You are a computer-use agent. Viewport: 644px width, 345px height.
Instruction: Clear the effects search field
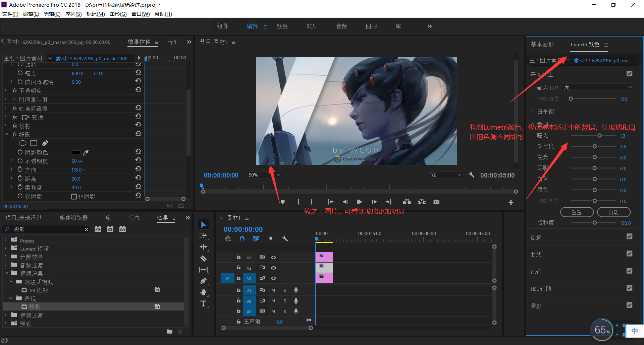(x=87, y=229)
